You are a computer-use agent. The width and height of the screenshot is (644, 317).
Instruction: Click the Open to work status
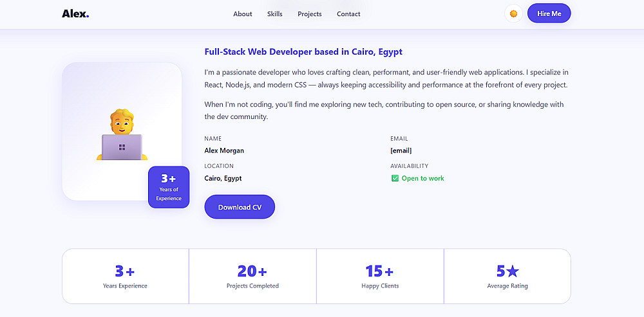click(422, 178)
